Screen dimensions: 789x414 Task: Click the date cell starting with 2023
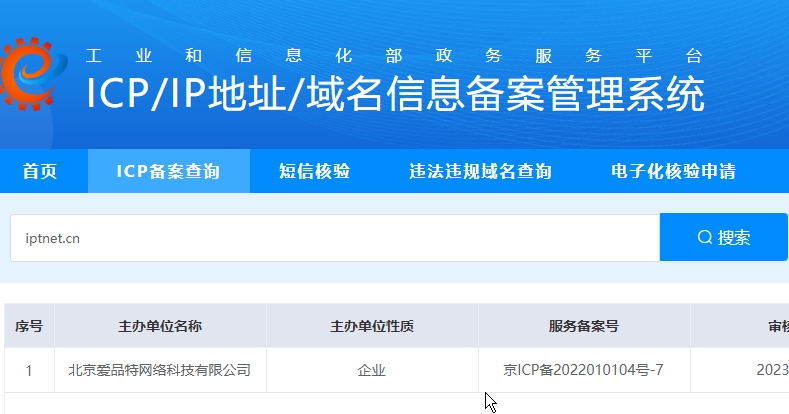click(x=771, y=371)
